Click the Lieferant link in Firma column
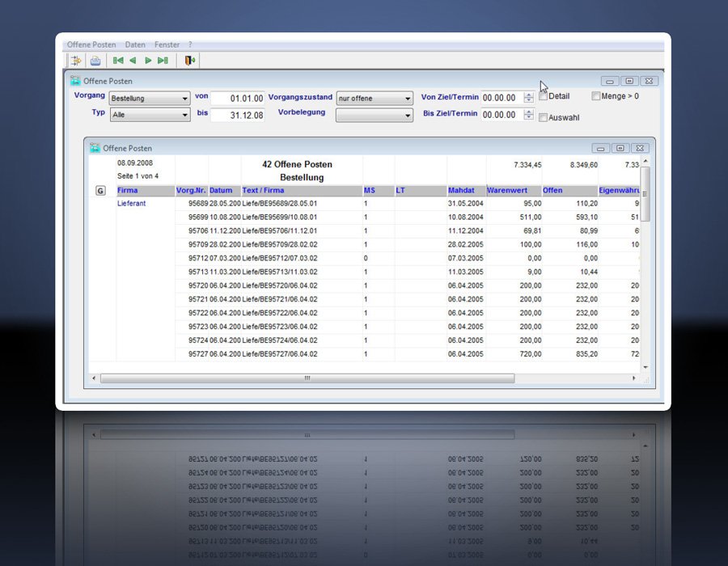Screen dimensions: 728x566 pos(132,204)
